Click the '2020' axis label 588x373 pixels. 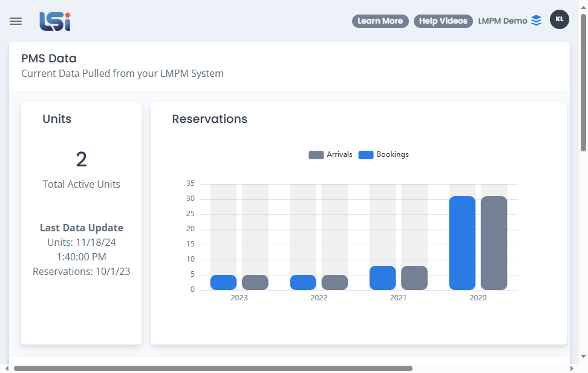(478, 298)
